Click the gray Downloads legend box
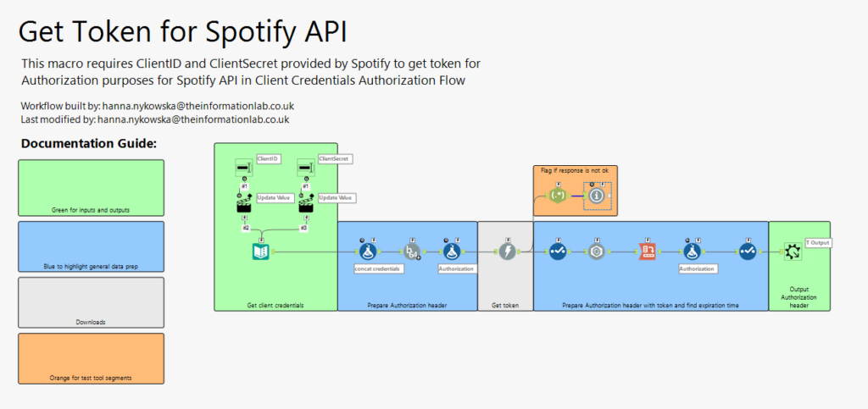The width and height of the screenshot is (868, 409). [91, 302]
